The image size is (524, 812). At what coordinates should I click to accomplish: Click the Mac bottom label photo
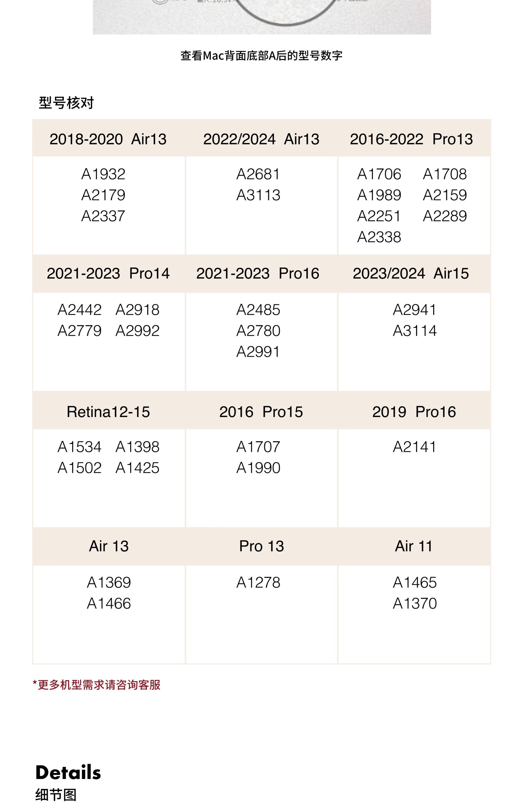(x=262, y=17)
